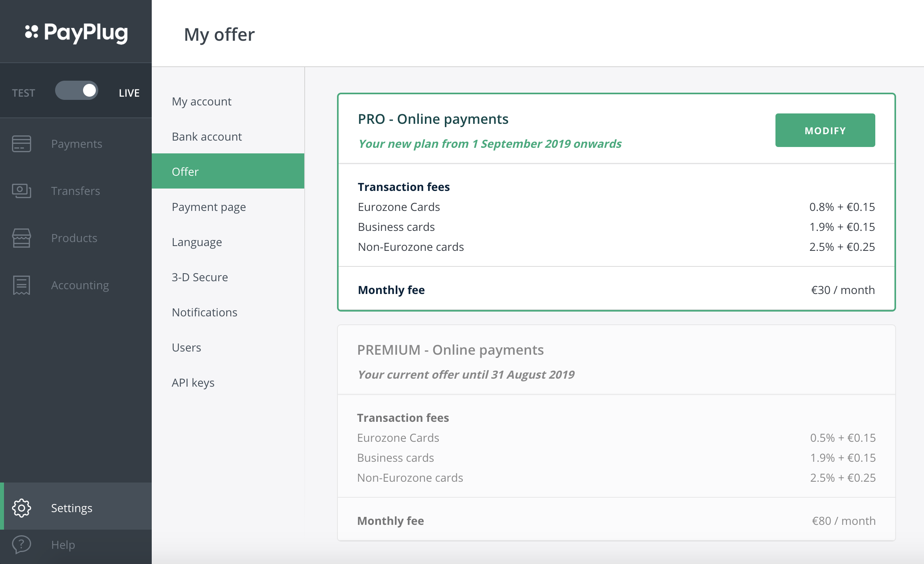Open Products via the shop icon

22,238
